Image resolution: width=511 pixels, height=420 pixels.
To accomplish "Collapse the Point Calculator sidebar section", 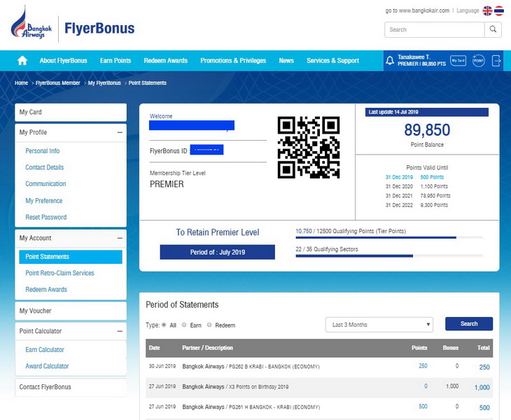I will (x=120, y=331).
